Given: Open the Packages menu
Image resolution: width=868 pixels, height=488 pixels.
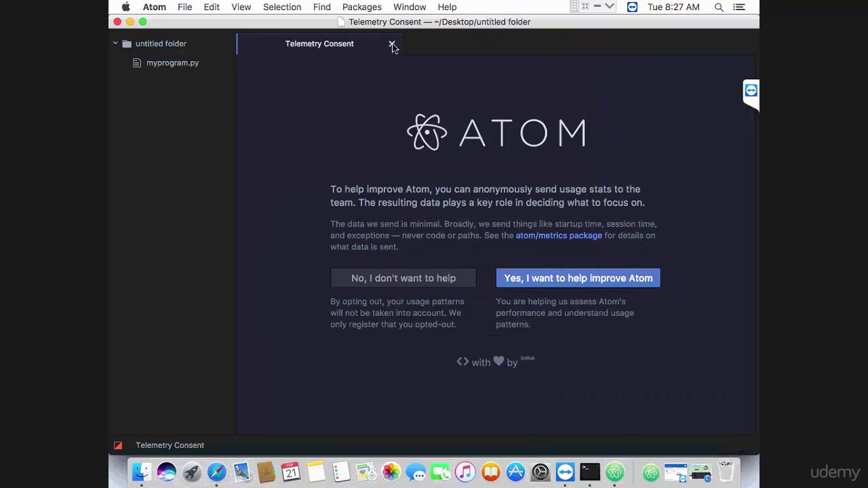Looking at the screenshot, I should (x=361, y=7).
